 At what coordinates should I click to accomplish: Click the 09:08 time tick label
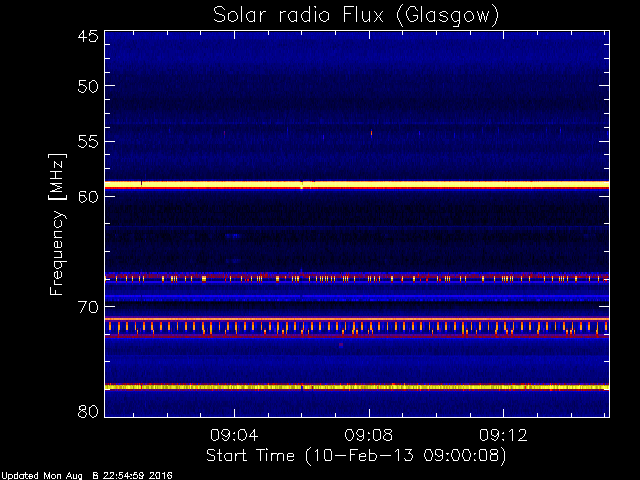pyautogui.click(x=369, y=435)
